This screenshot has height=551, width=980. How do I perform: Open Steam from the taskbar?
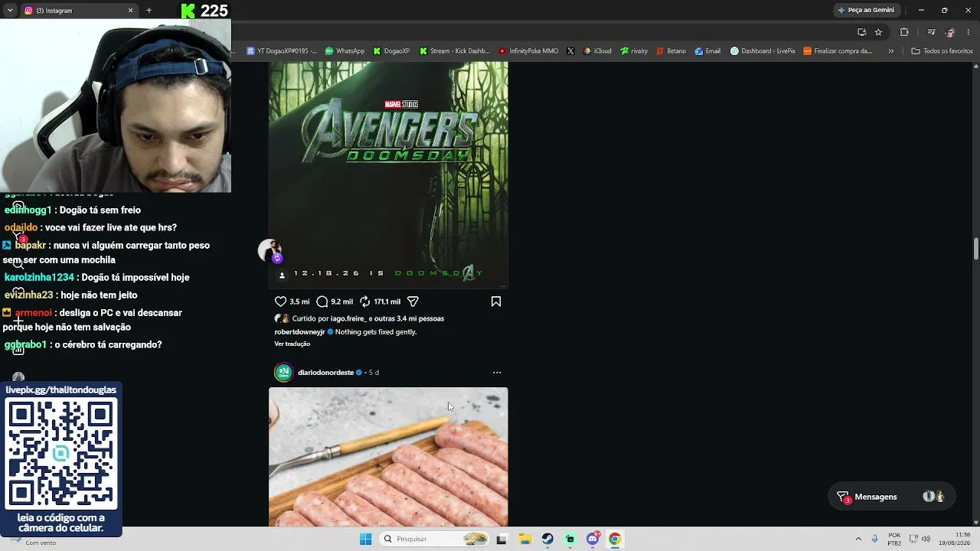pos(547,539)
